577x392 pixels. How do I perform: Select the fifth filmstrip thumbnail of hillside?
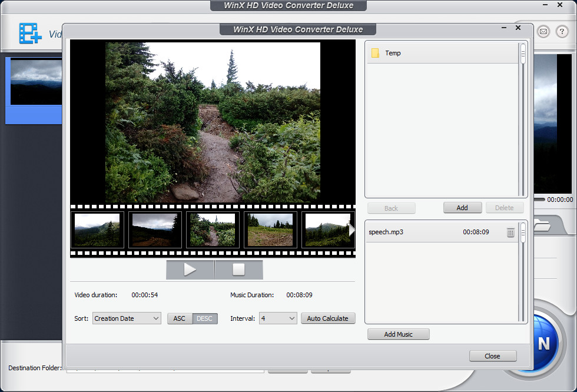(x=327, y=230)
